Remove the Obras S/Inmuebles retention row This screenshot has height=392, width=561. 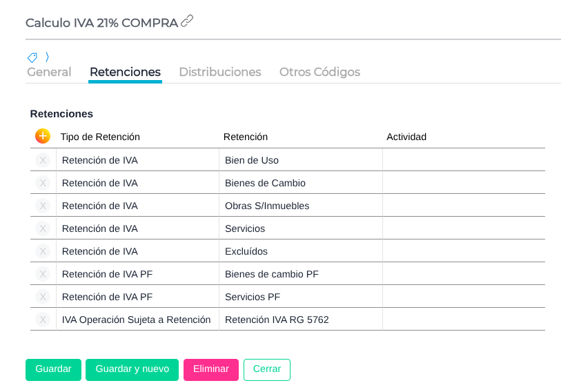point(43,206)
